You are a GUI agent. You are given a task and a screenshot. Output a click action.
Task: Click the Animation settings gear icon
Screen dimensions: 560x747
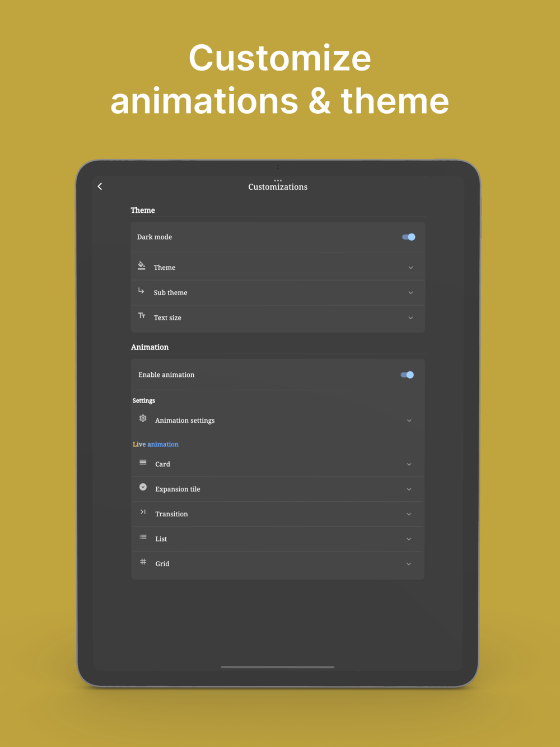coord(143,418)
